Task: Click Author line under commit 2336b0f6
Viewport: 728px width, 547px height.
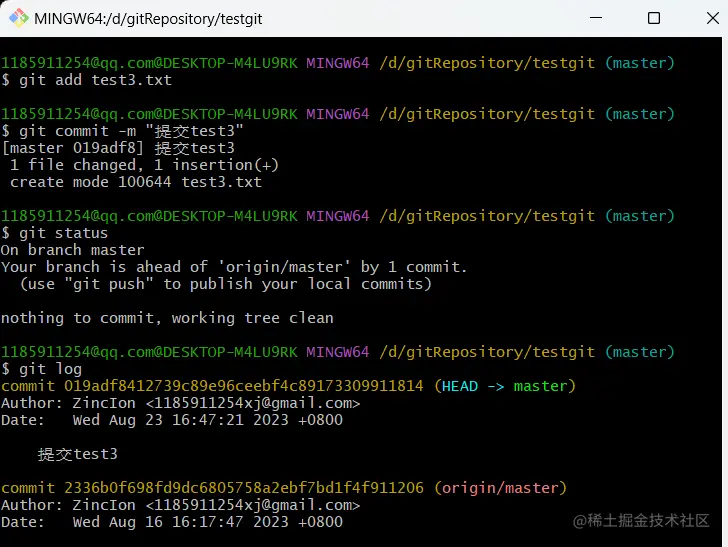Action: click(x=181, y=505)
